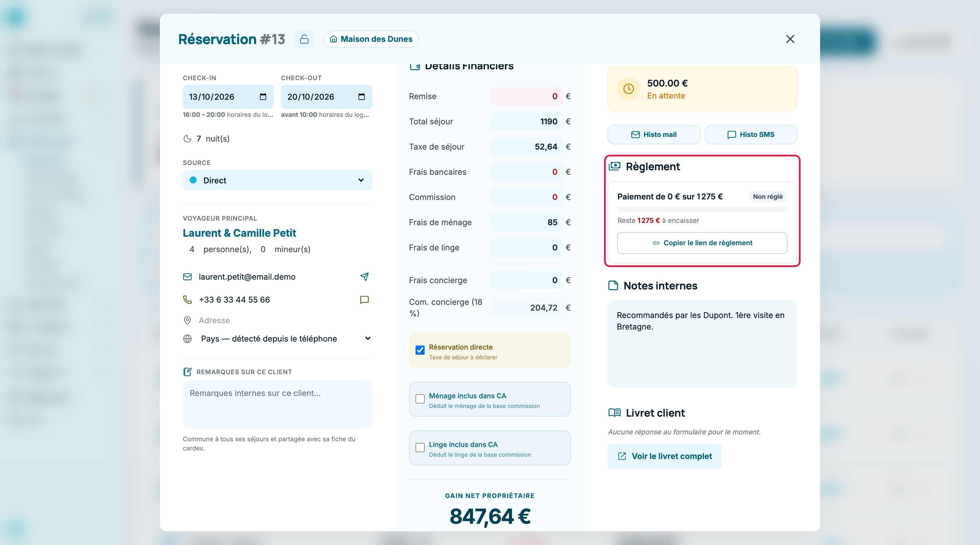Click the edit note icon by Remarques sur ce client

pyautogui.click(x=187, y=372)
